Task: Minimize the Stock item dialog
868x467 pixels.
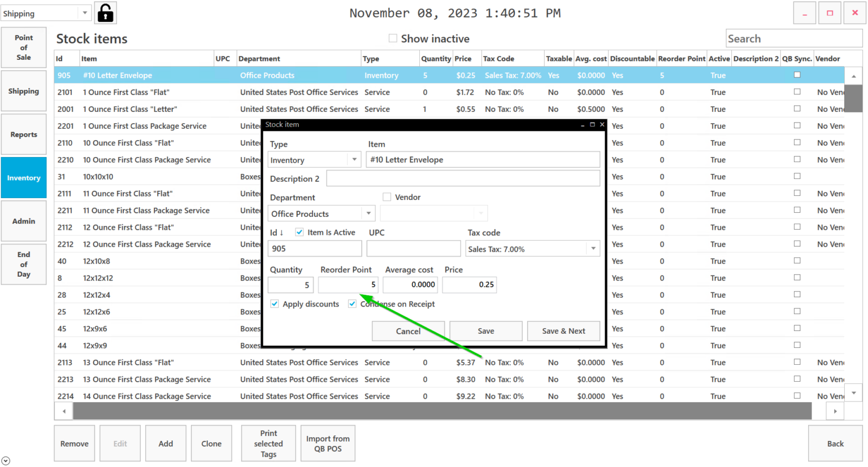Action: click(583, 125)
